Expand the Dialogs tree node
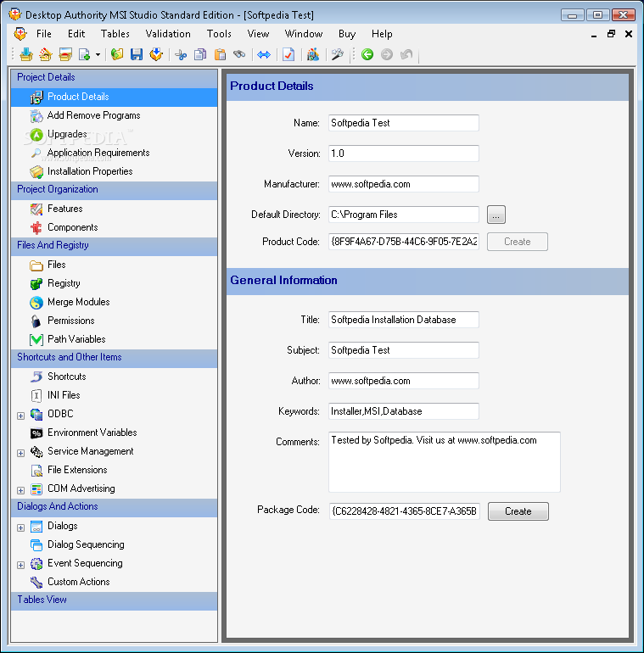644x653 pixels. [x=21, y=527]
